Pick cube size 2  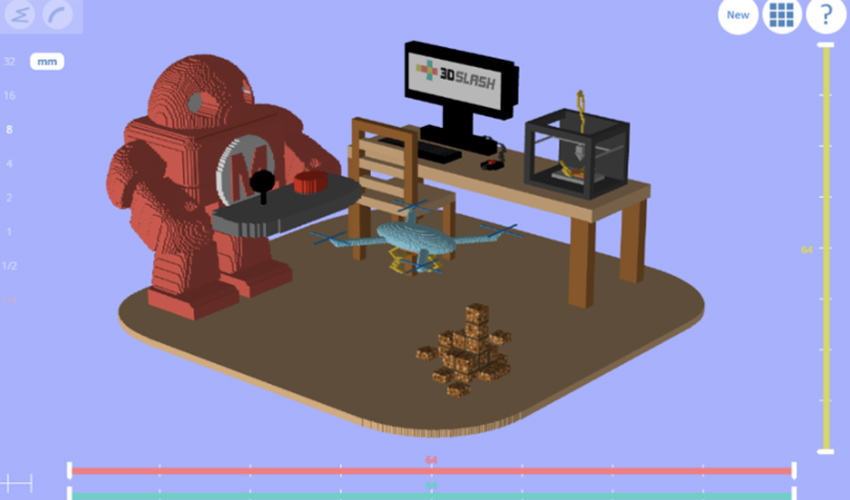click(x=9, y=197)
